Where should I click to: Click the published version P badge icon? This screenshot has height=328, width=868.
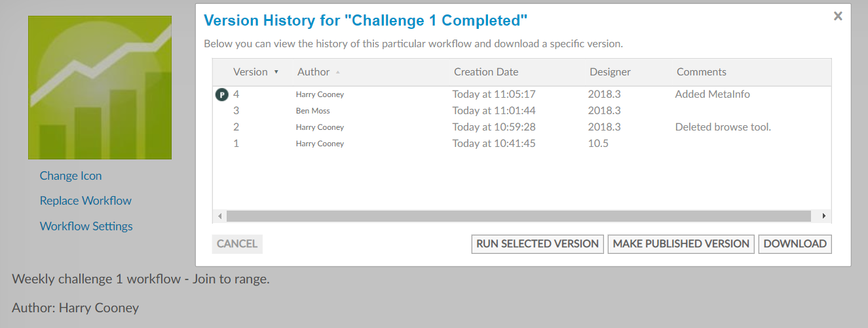coord(221,94)
